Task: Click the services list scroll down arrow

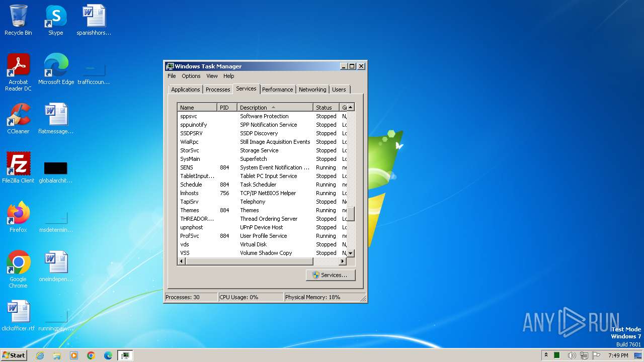Action: pyautogui.click(x=351, y=253)
